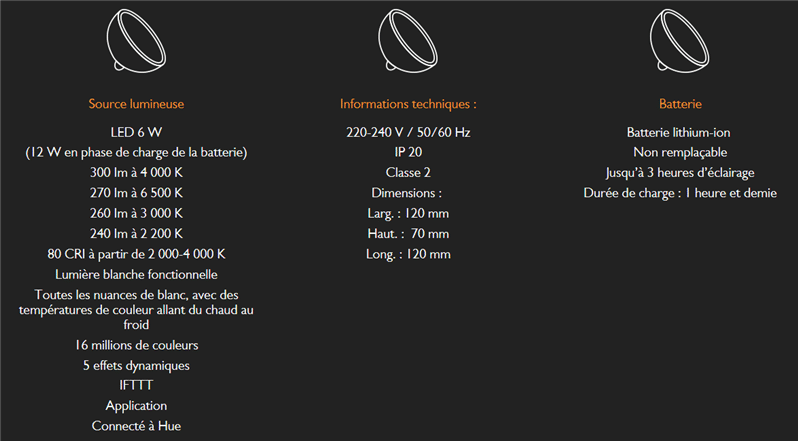Click the 300 lm à 4 000 K line

136,172
